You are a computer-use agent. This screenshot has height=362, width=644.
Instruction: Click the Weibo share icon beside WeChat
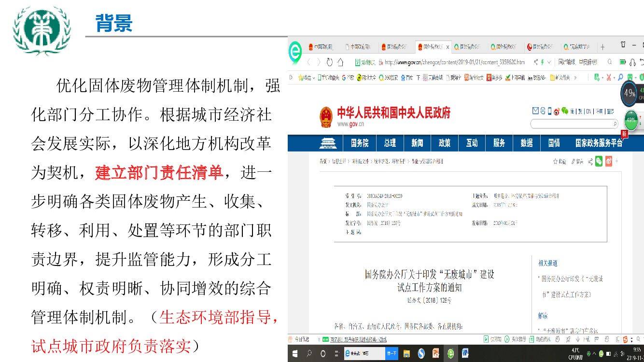(609, 161)
